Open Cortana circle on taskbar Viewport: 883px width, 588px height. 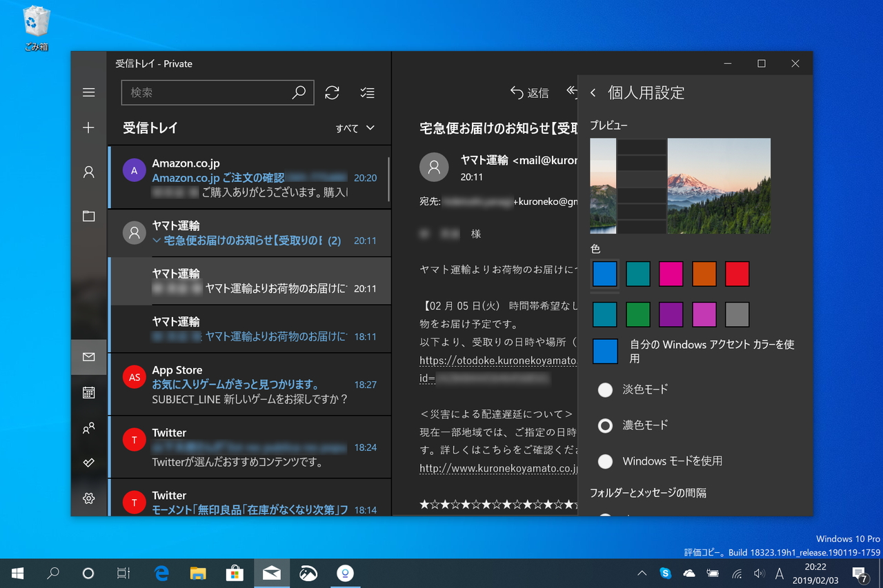coord(88,573)
